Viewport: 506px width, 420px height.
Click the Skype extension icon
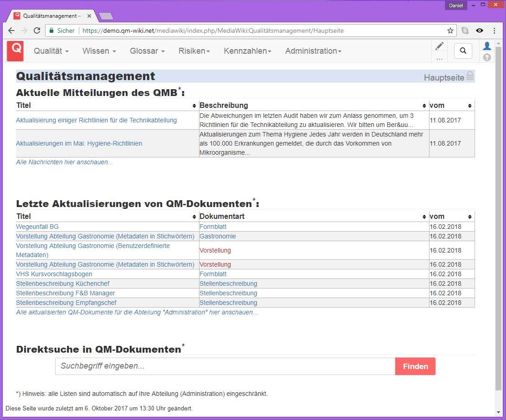click(x=465, y=31)
